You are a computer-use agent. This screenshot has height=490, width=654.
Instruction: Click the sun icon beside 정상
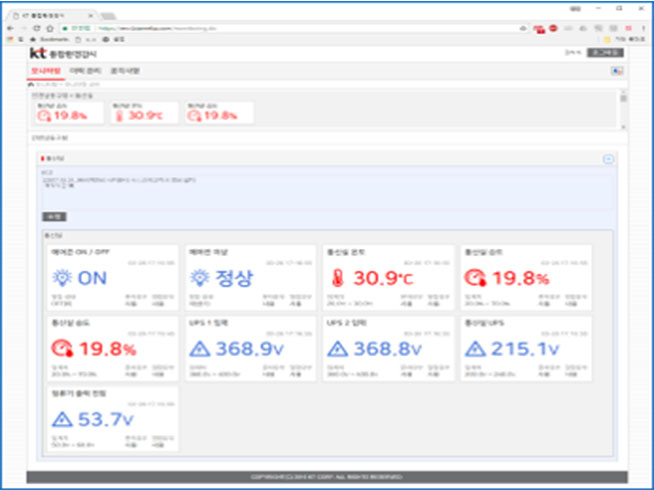(x=200, y=278)
